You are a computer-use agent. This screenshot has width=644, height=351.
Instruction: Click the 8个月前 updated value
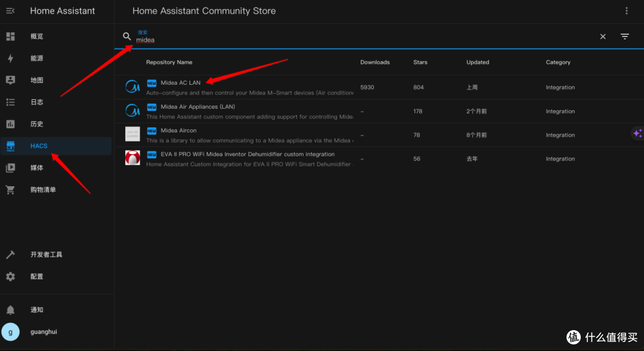pos(476,135)
